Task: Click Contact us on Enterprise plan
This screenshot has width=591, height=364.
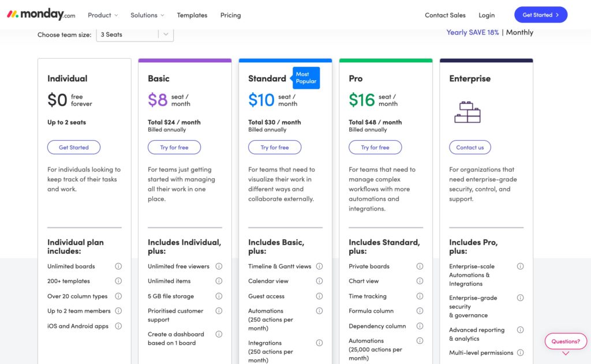Action: (470, 147)
